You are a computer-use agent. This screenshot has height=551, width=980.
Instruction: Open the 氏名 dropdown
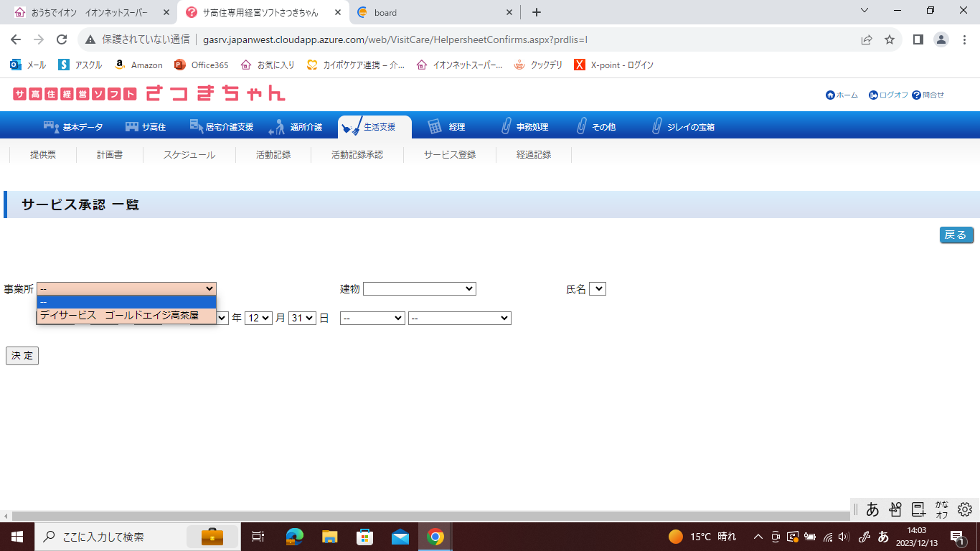point(597,288)
